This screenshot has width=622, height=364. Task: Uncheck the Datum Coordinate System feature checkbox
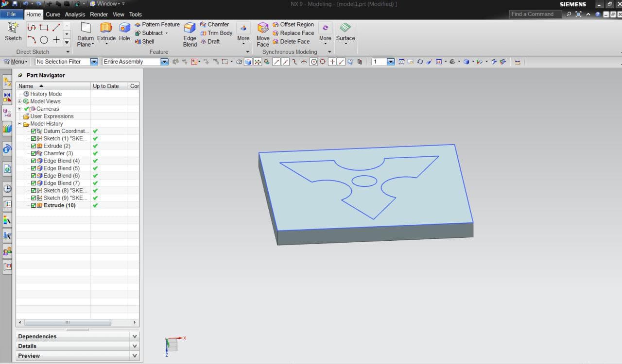[34, 132]
